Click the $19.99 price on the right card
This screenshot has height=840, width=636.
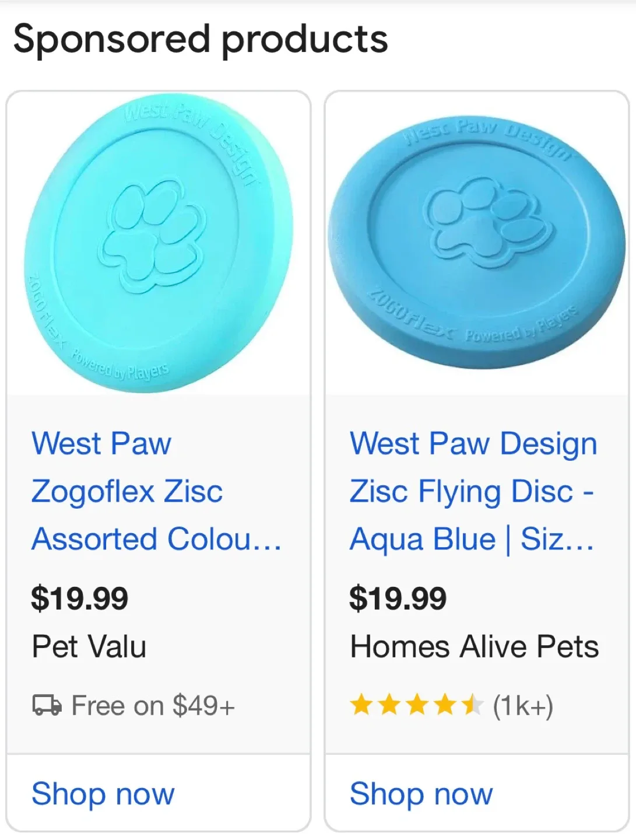398,597
